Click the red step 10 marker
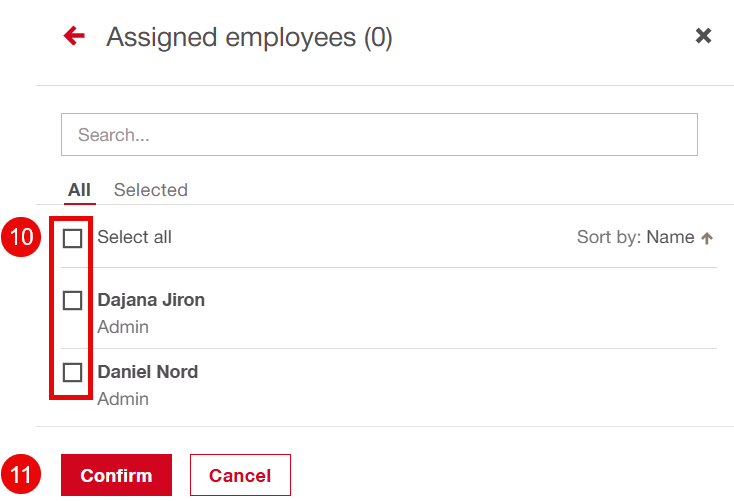 coord(21,238)
